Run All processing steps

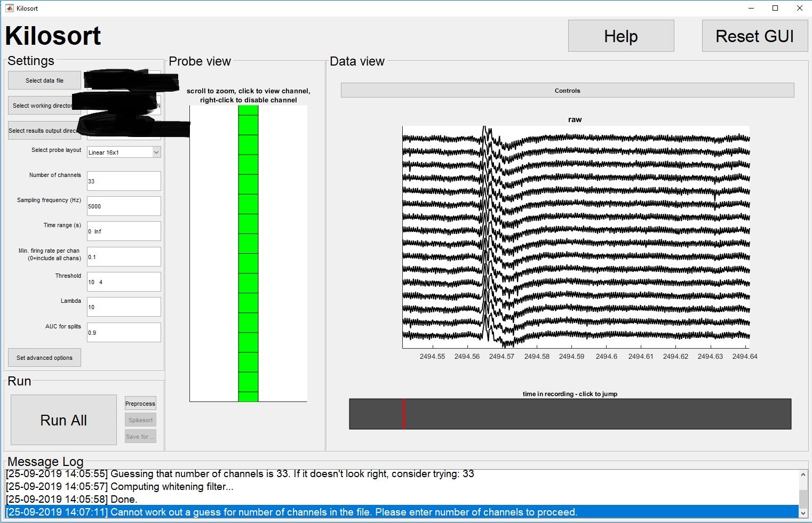[63, 420]
